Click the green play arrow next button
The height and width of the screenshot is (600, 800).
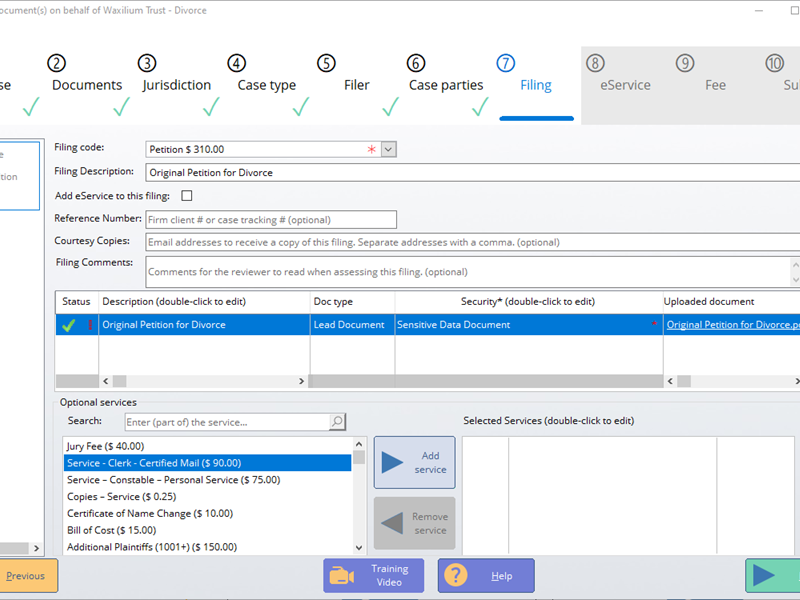765,576
